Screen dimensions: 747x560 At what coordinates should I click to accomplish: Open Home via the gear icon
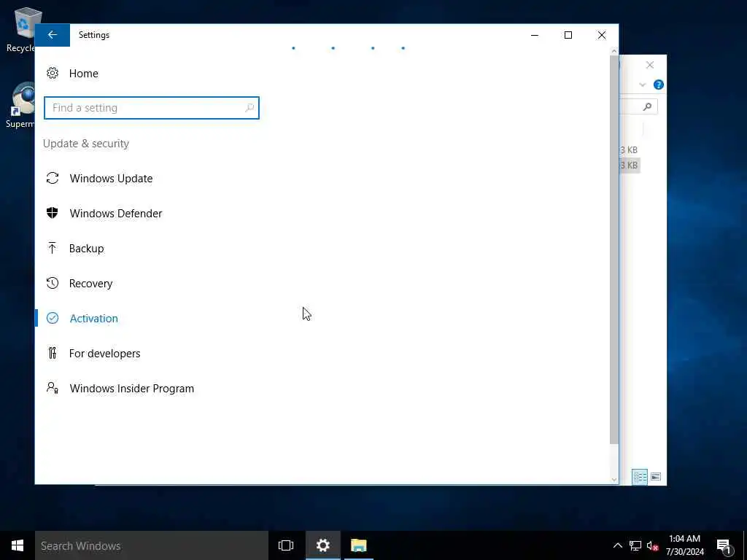[x=53, y=73]
